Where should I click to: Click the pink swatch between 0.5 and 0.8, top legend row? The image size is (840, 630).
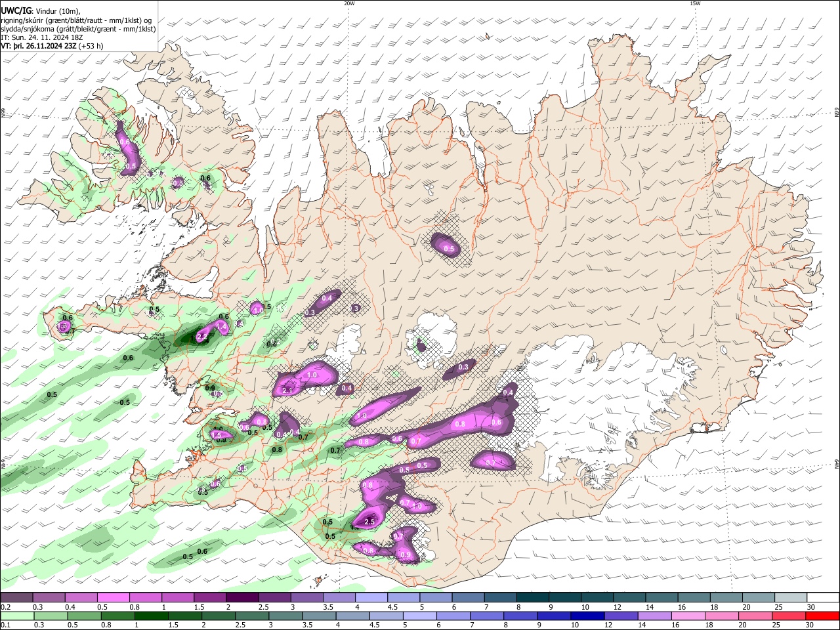point(113,598)
